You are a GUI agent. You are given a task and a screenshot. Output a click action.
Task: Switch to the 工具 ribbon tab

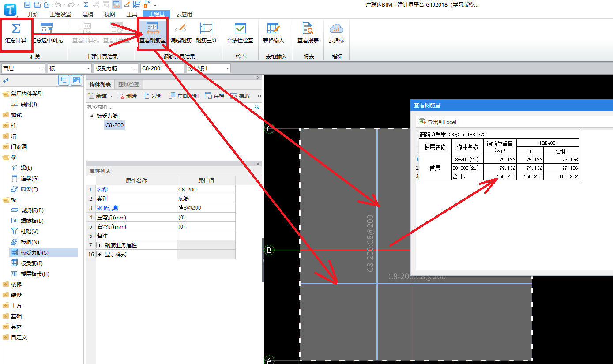pyautogui.click(x=132, y=14)
